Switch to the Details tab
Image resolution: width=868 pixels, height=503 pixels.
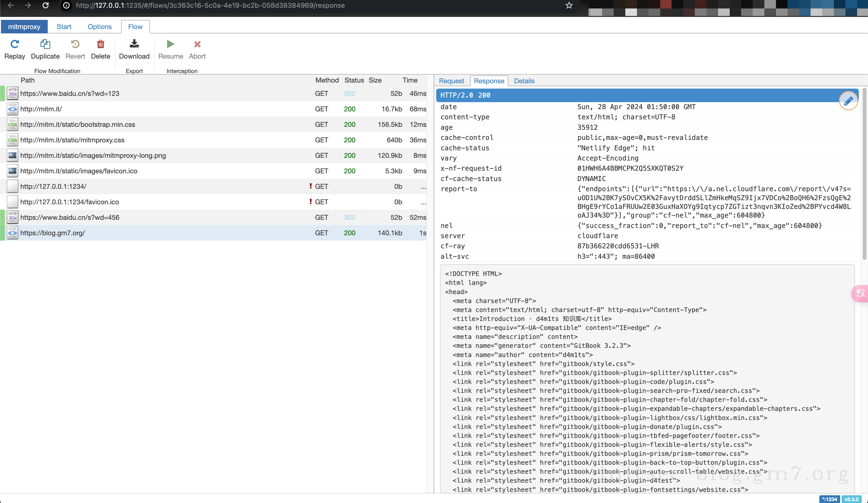coord(524,81)
